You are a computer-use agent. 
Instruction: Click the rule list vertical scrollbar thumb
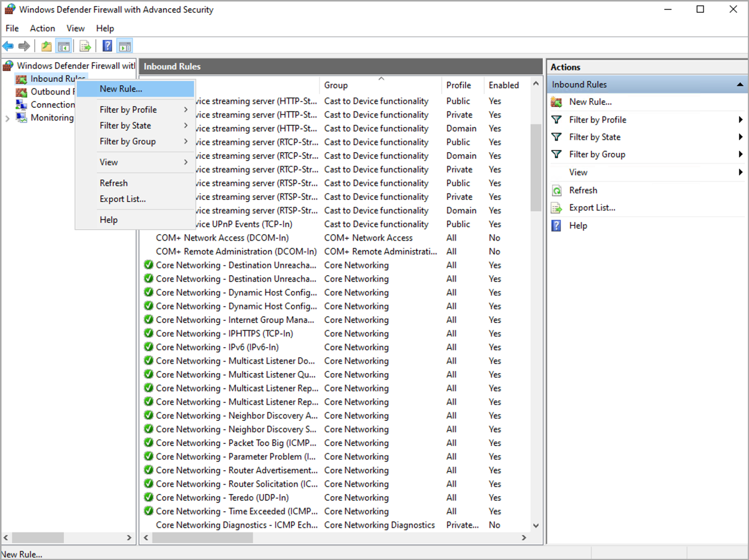536,168
